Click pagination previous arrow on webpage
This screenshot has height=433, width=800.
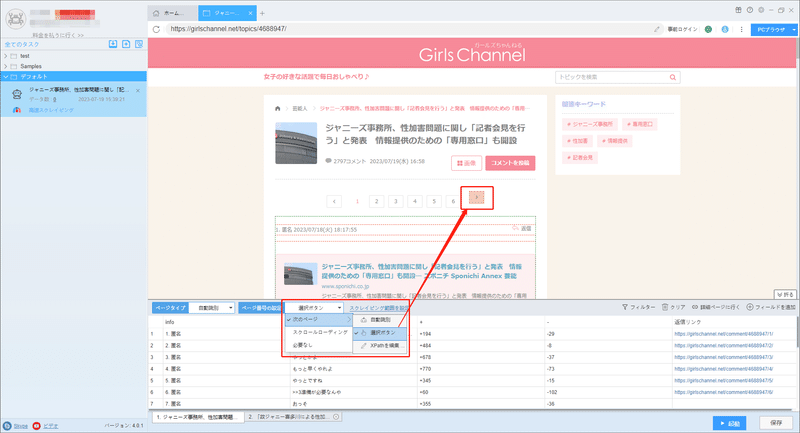pyautogui.click(x=334, y=201)
